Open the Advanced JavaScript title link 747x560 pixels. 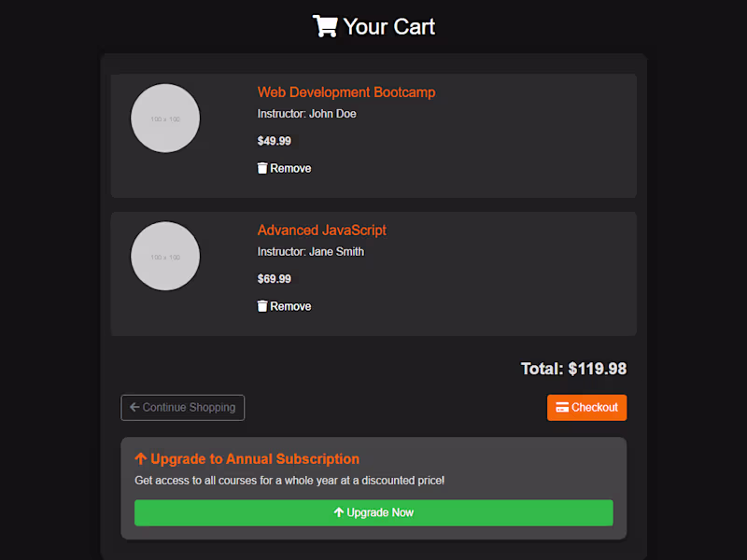point(321,231)
